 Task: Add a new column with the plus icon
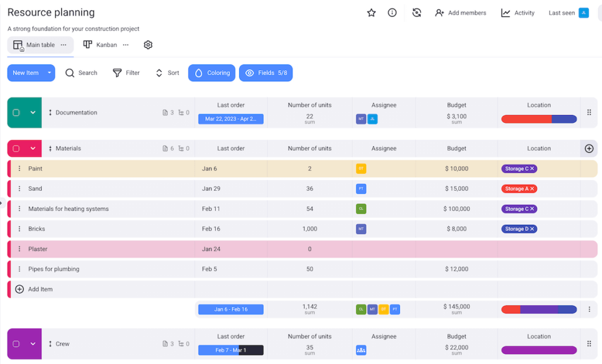[x=588, y=149]
